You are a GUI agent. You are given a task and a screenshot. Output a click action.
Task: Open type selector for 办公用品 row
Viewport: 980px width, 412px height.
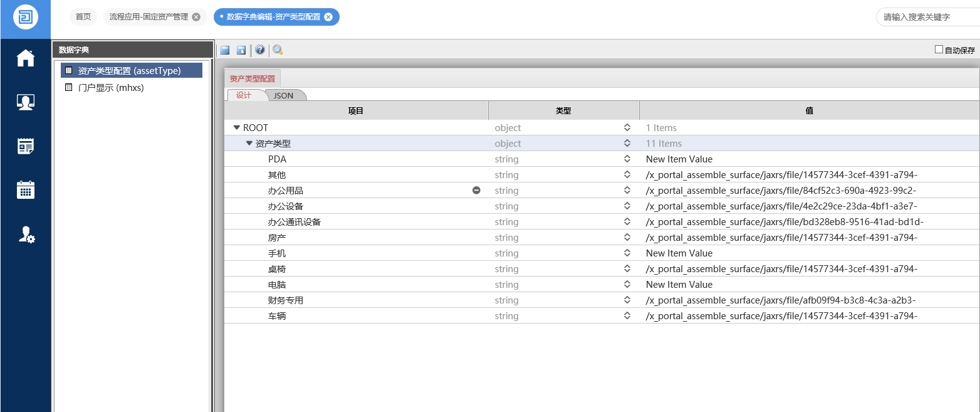point(627,190)
